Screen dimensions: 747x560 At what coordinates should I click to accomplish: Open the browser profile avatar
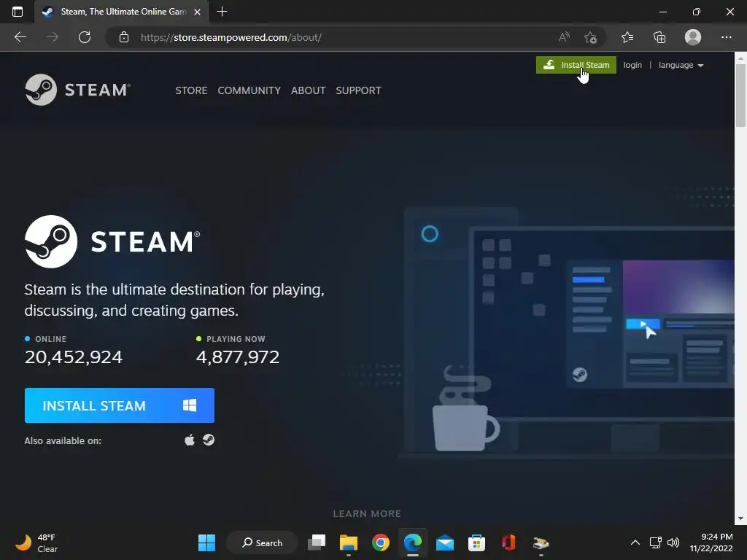coord(693,37)
